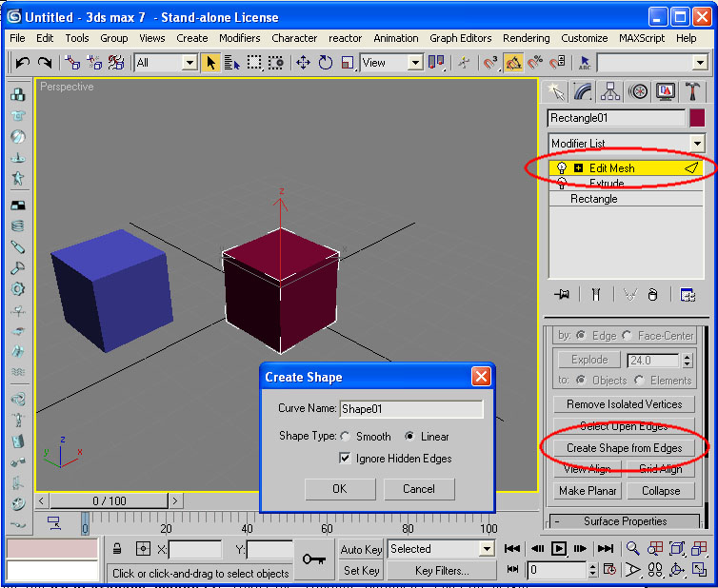Select Smooth shape type radio
718x588 pixels.
click(x=346, y=437)
